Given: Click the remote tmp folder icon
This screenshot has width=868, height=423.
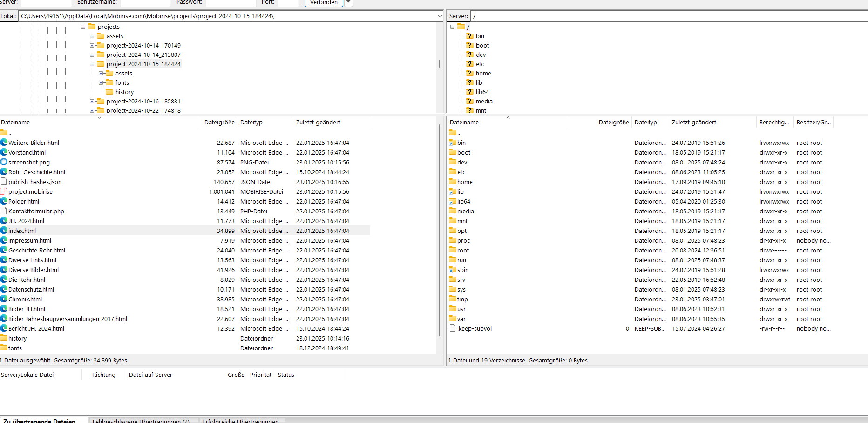Looking at the screenshot, I should click(x=453, y=299).
